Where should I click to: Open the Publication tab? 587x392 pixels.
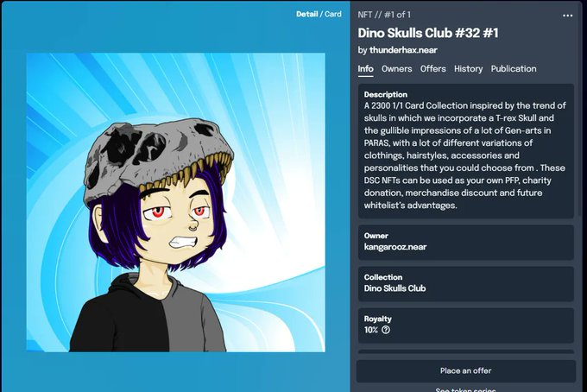(x=514, y=69)
